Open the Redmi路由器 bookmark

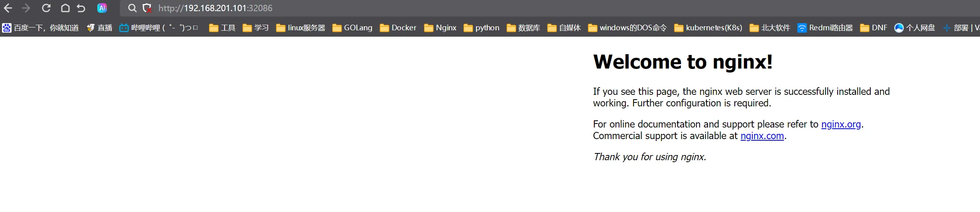[x=825, y=28]
